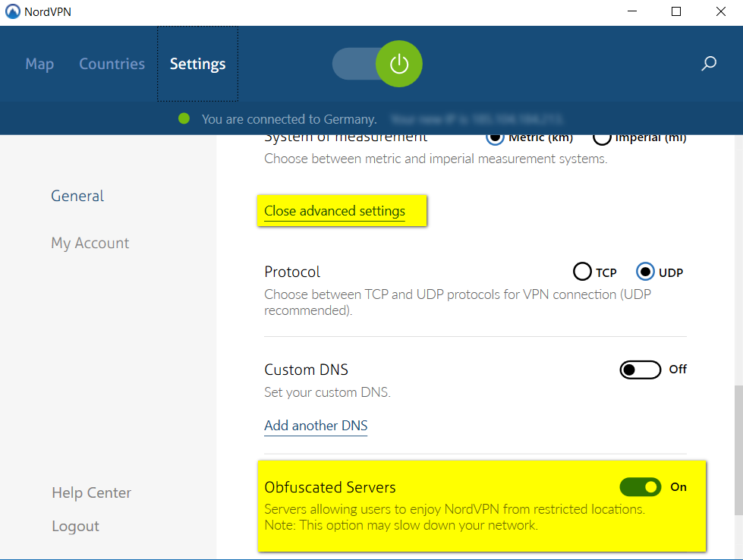The width and height of the screenshot is (743, 560).
Task: Open General settings section
Action: pyautogui.click(x=77, y=196)
